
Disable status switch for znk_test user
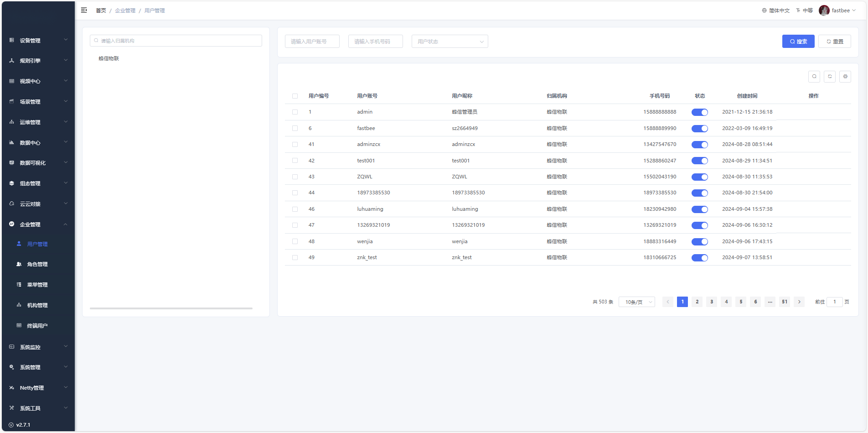(x=699, y=258)
